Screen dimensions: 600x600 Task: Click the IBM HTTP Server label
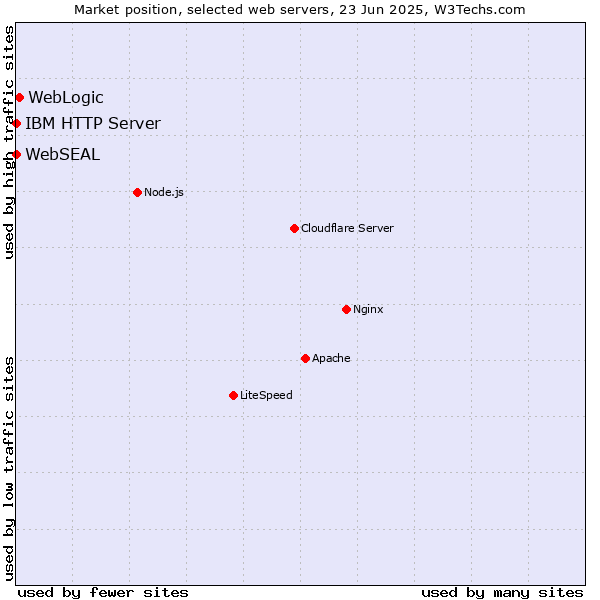pyautogui.click(x=93, y=123)
